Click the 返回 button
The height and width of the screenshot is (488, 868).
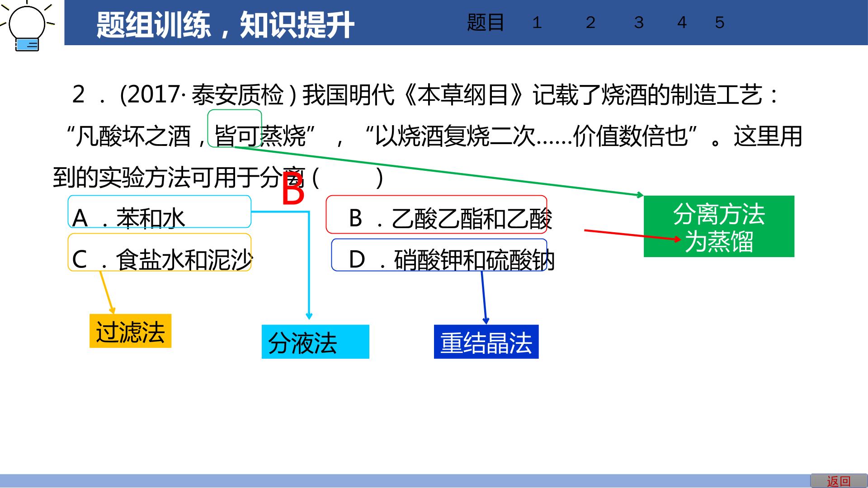(x=839, y=481)
